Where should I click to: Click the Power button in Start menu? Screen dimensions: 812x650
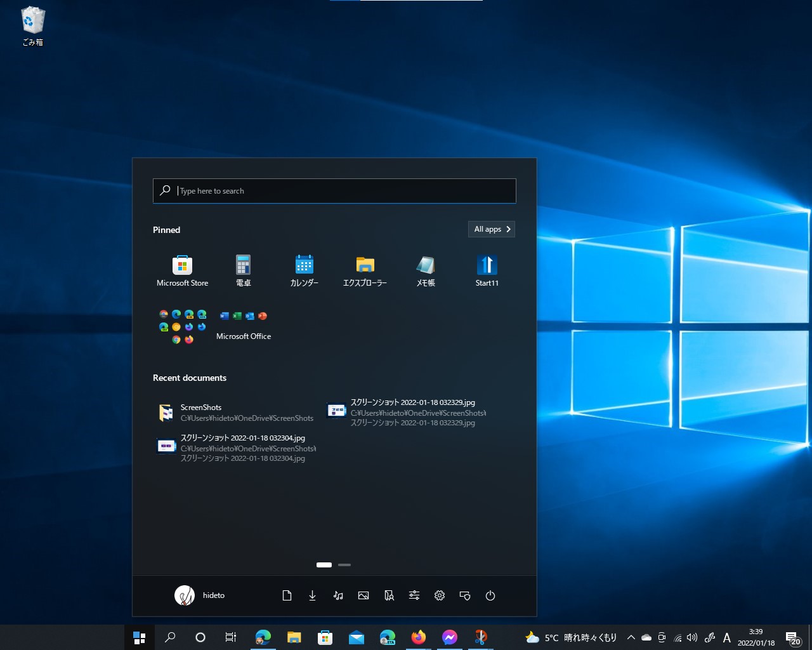(x=490, y=595)
